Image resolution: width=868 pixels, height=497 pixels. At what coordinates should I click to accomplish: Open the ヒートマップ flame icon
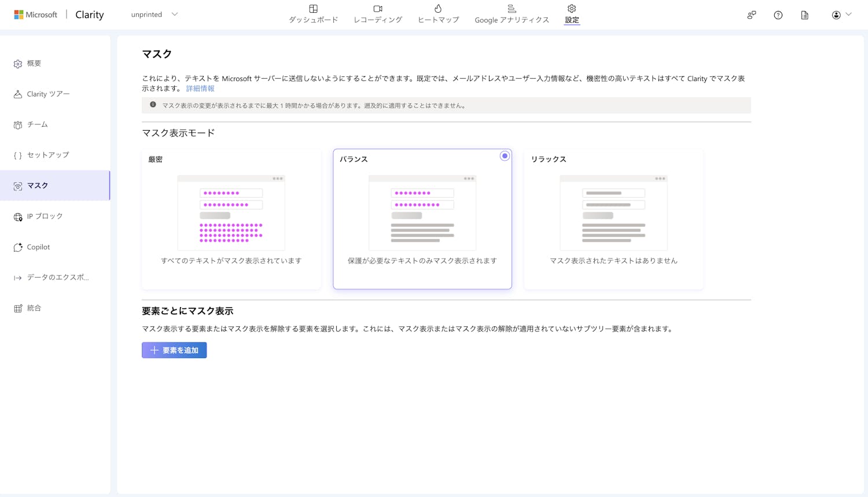point(438,9)
